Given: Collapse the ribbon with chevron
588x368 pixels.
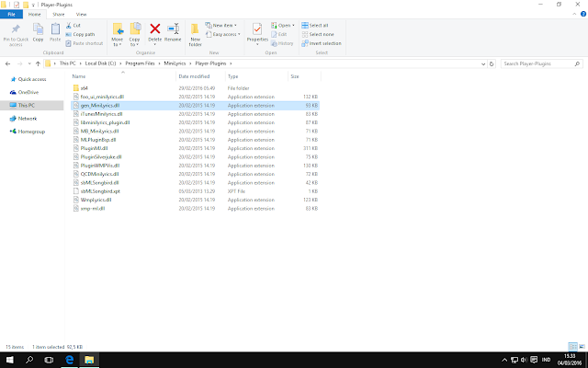Looking at the screenshot, I should coord(574,14).
